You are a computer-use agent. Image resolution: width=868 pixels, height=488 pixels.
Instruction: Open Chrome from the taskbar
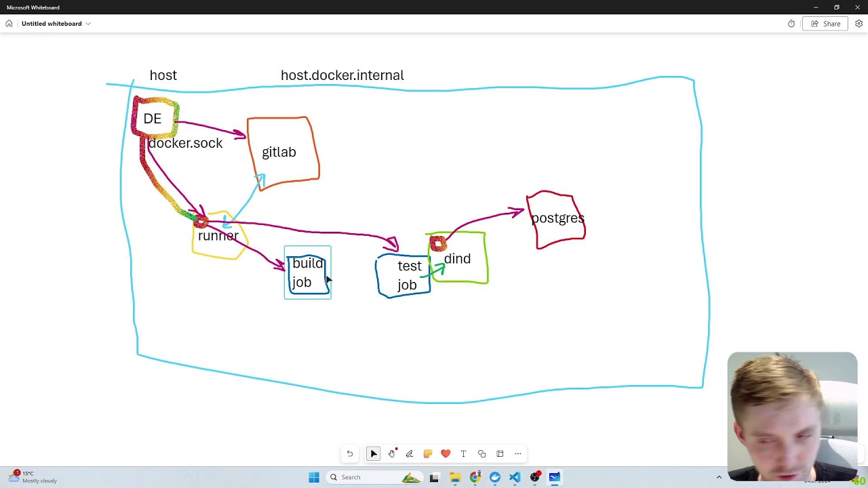475,477
